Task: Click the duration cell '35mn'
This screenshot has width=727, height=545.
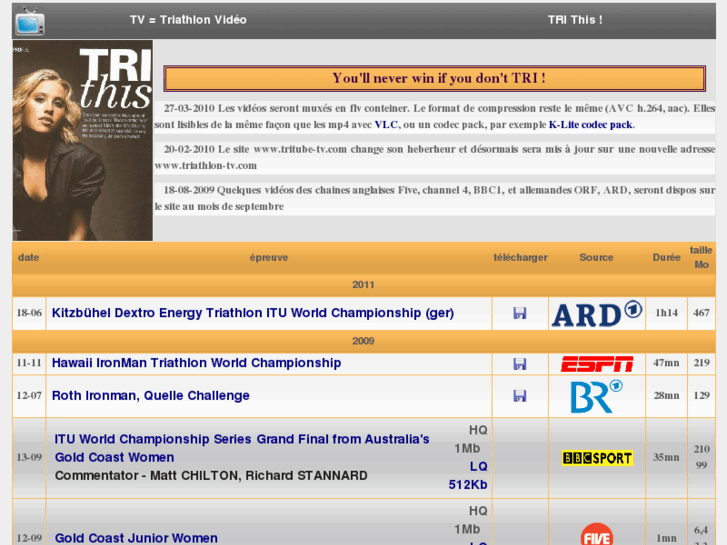Action: click(x=666, y=457)
